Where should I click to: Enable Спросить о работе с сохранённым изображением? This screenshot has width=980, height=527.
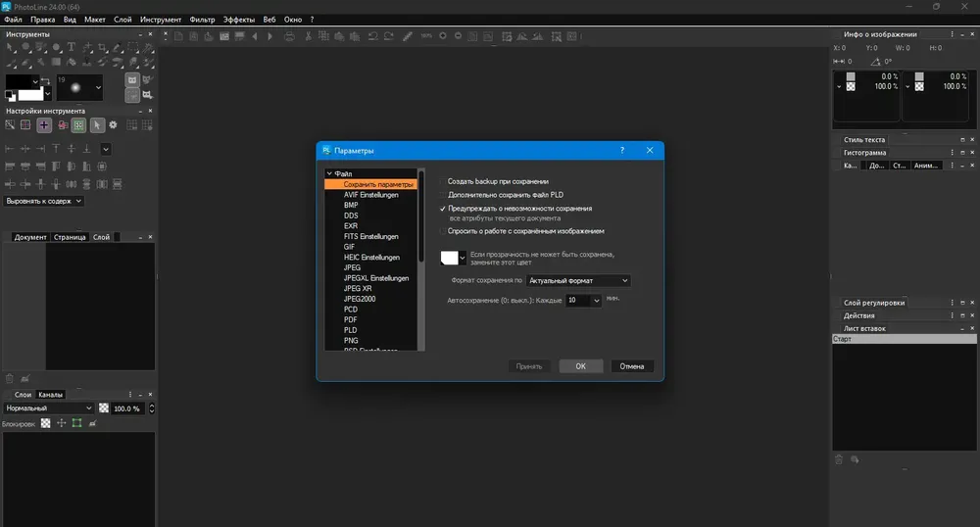(443, 231)
